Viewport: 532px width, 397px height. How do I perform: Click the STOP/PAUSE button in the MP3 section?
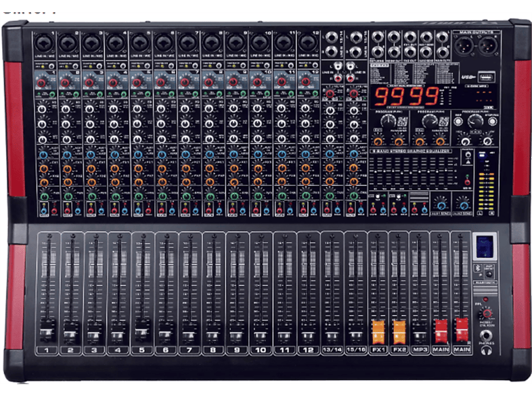[x=492, y=121]
